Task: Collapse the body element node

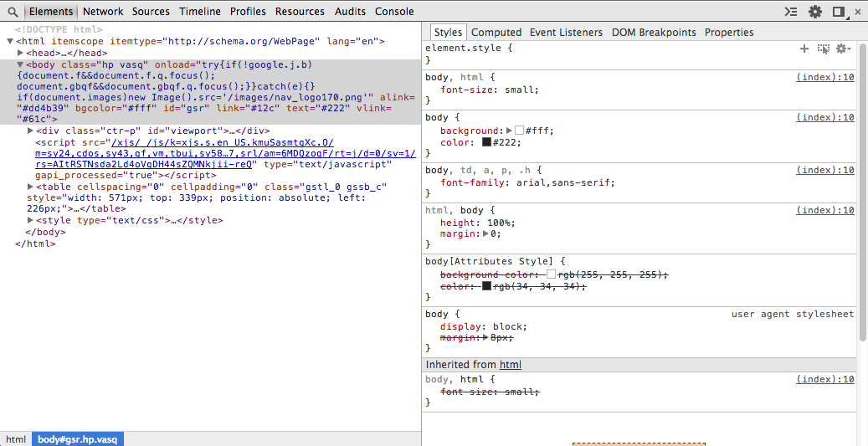Action: pyautogui.click(x=20, y=64)
